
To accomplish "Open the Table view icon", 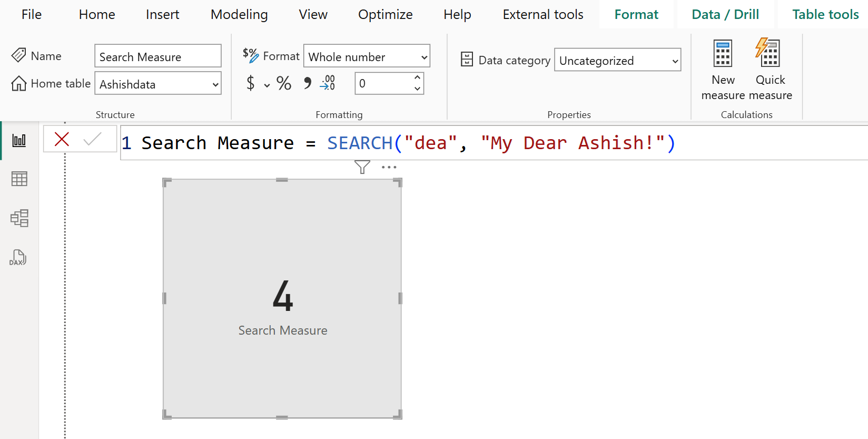I will (19, 179).
